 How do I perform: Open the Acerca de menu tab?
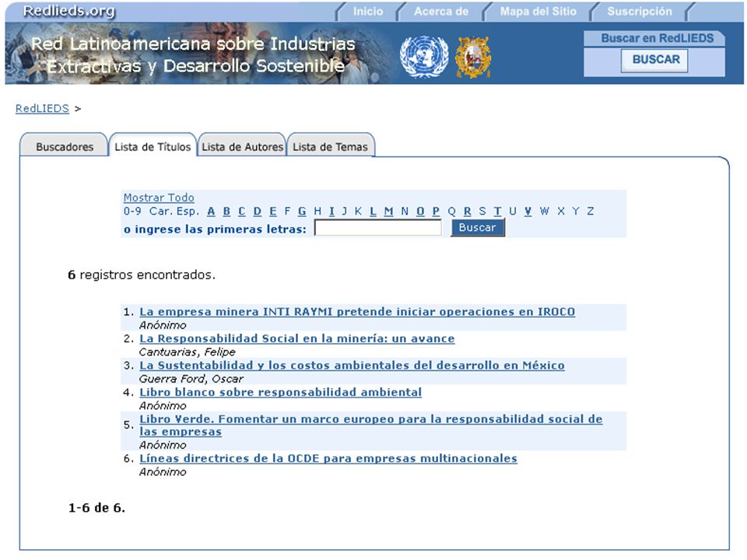click(440, 12)
